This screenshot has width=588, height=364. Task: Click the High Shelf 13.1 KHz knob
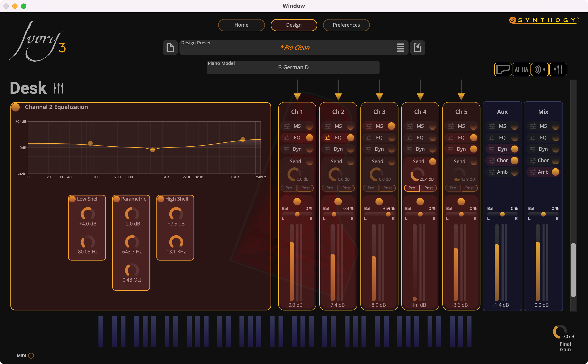[x=176, y=242]
